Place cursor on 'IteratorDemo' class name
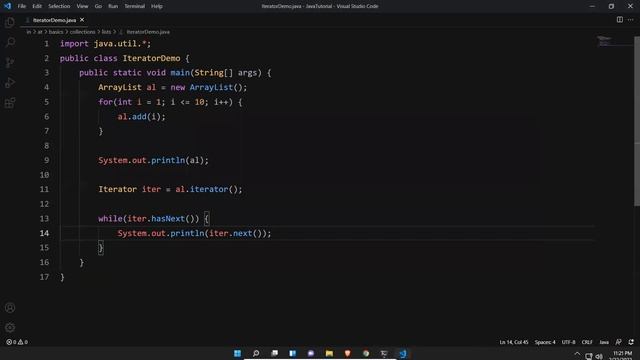 tap(151, 58)
